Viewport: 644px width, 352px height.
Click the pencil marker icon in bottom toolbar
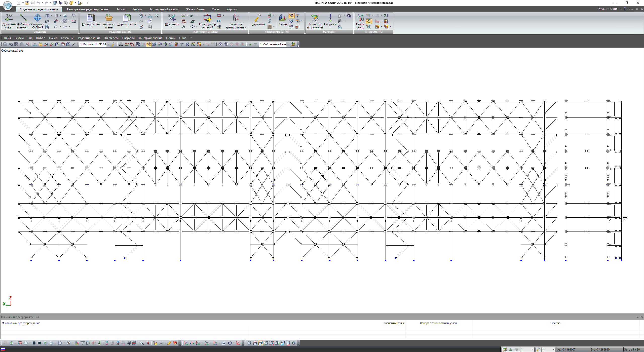[x=169, y=343]
